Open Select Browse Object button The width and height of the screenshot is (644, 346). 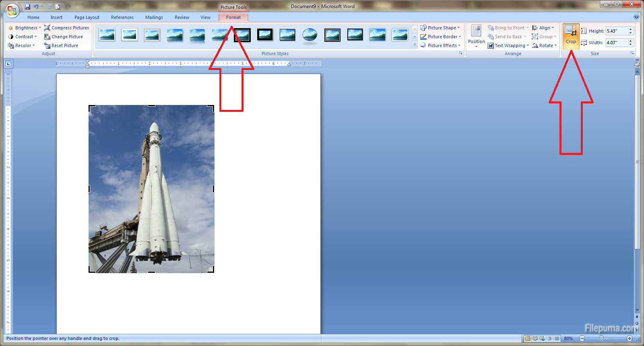tap(637, 323)
